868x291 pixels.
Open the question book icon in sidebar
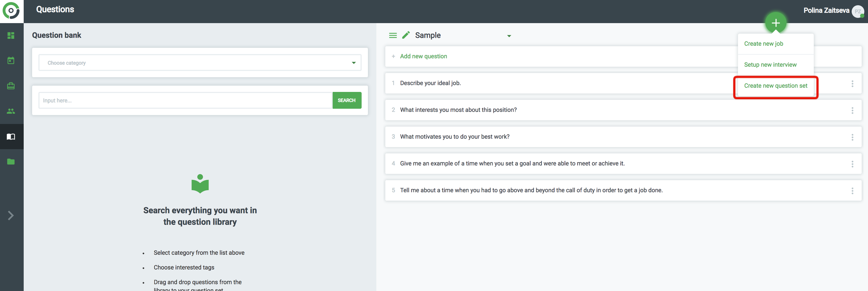pyautogui.click(x=11, y=137)
